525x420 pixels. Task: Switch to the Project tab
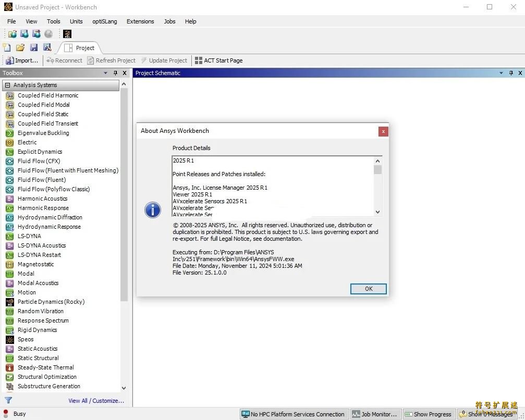point(80,48)
